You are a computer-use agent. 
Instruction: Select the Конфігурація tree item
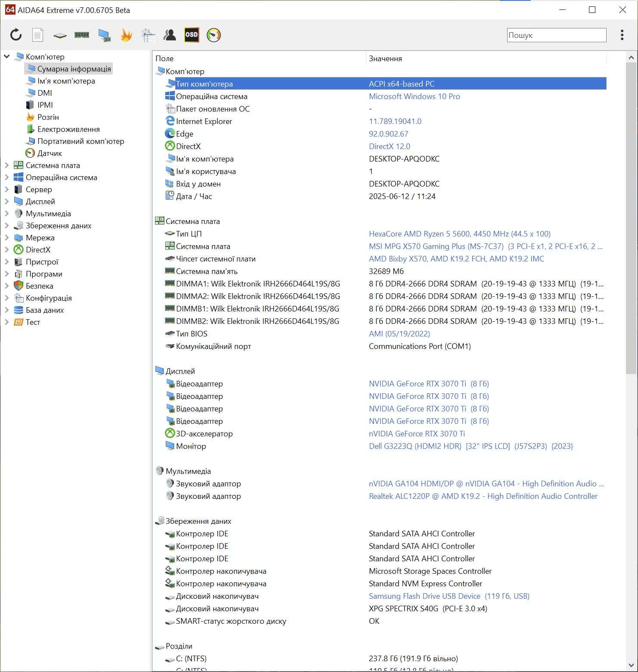[49, 298]
